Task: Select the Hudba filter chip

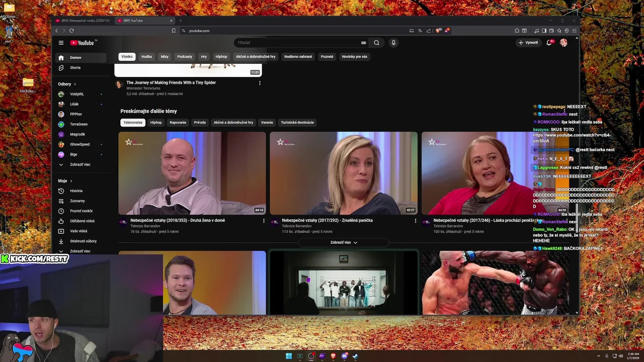Action: [146, 56]
